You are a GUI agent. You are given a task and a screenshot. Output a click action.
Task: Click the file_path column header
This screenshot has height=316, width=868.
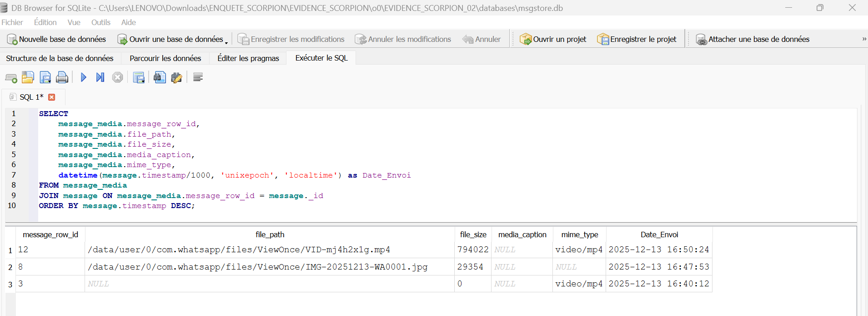pos(270,234)
